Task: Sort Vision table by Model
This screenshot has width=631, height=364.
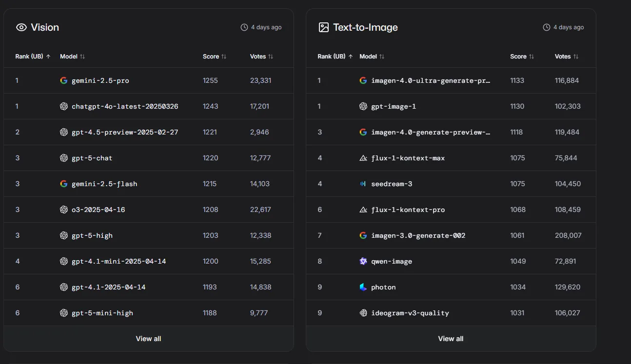Action: click(x=73, y=57)
